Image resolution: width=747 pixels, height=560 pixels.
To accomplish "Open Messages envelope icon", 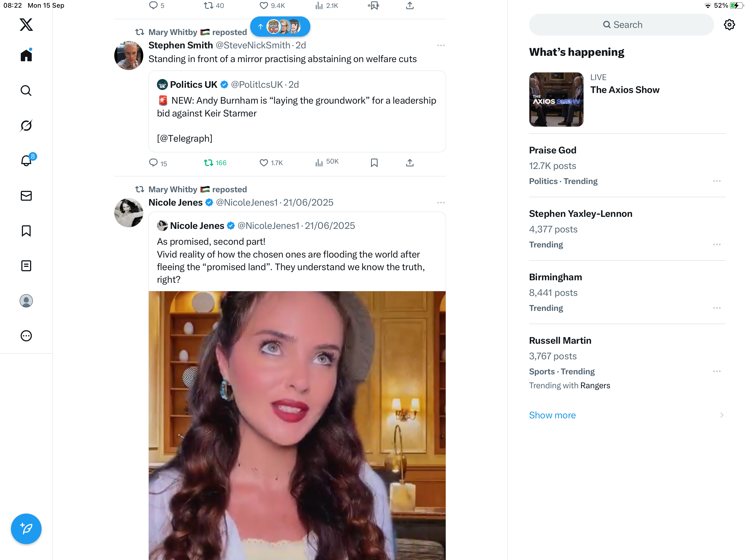I will pyautogui.click(x=26, y=196).
